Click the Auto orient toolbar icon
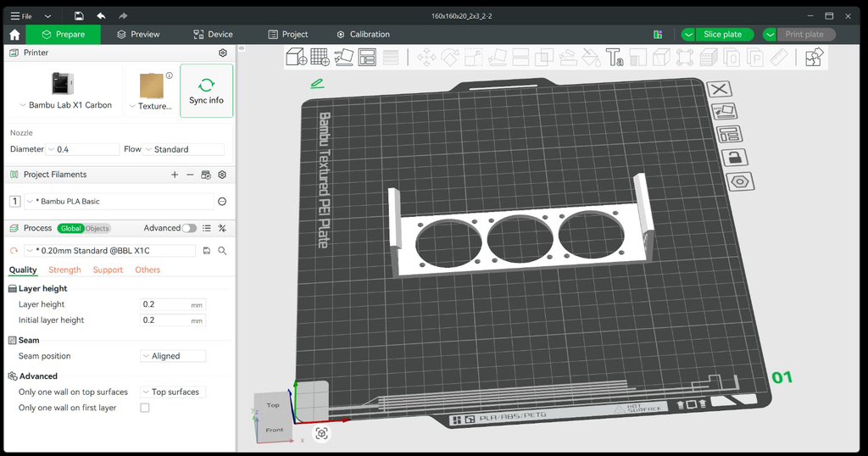Image resolution: width=868 pixels, height=456 pixels. click(x=344, y=57)
